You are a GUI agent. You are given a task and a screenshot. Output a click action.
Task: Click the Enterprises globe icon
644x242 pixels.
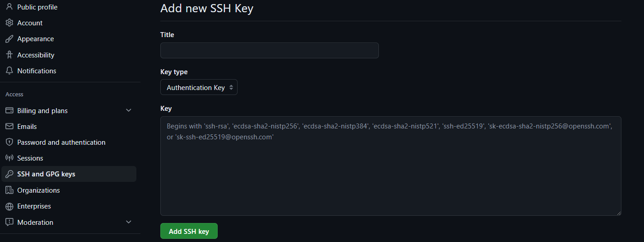9,206
